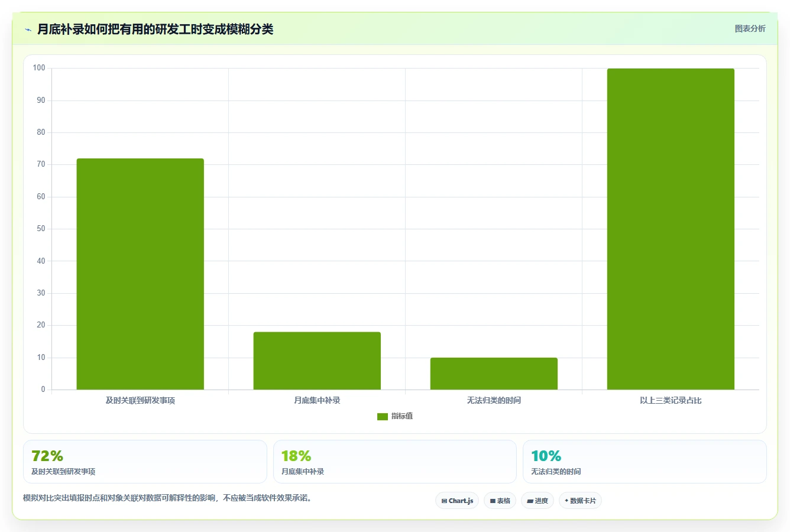Screen dimensions: 790x532
Task: Select the 以上三类记录占比 bar in the chart
Action: coord(671,229)
